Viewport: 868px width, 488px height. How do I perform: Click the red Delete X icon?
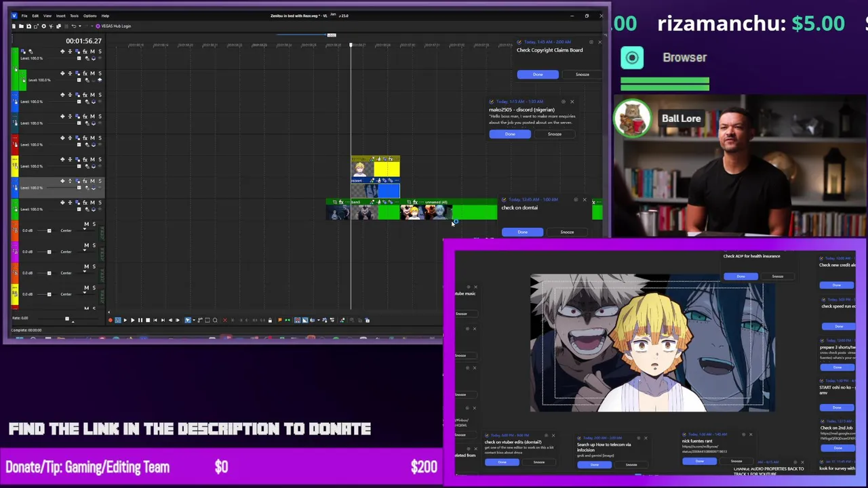[x=224, y=320]
